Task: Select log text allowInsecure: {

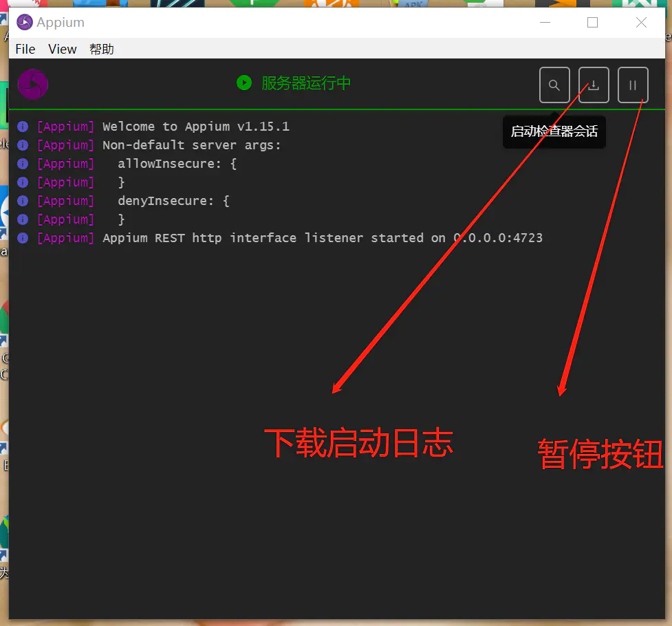Action: click(x=177, y=164)
